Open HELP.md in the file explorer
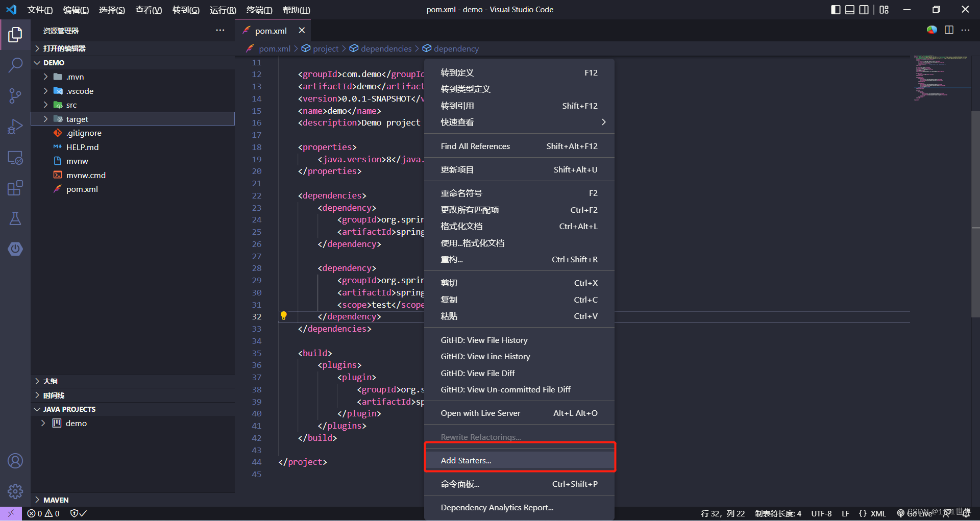This screenshot has height=521, width=980. (133, 147)
